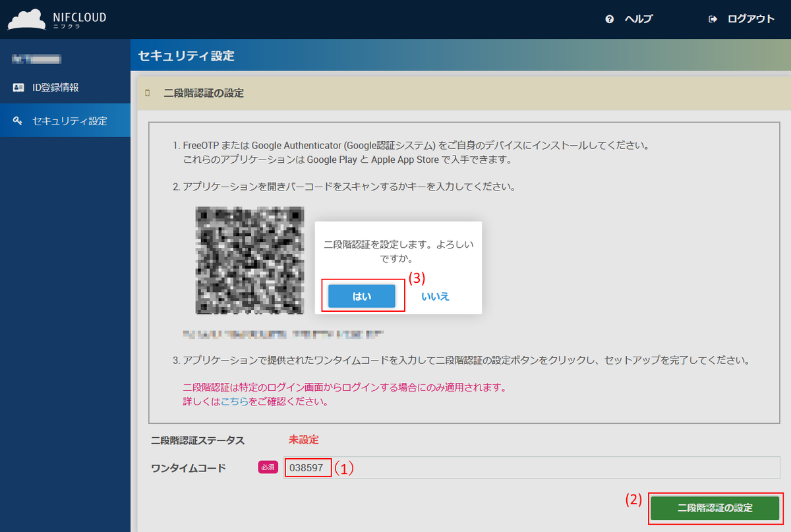This screenshot has height=532, width=791.
Task: Click the 未設定 status text
Action: [x=303, y=440]
